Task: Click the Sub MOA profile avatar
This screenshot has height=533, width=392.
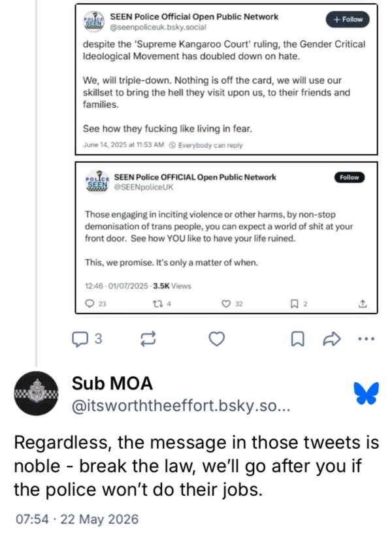Action: point(36,393)
